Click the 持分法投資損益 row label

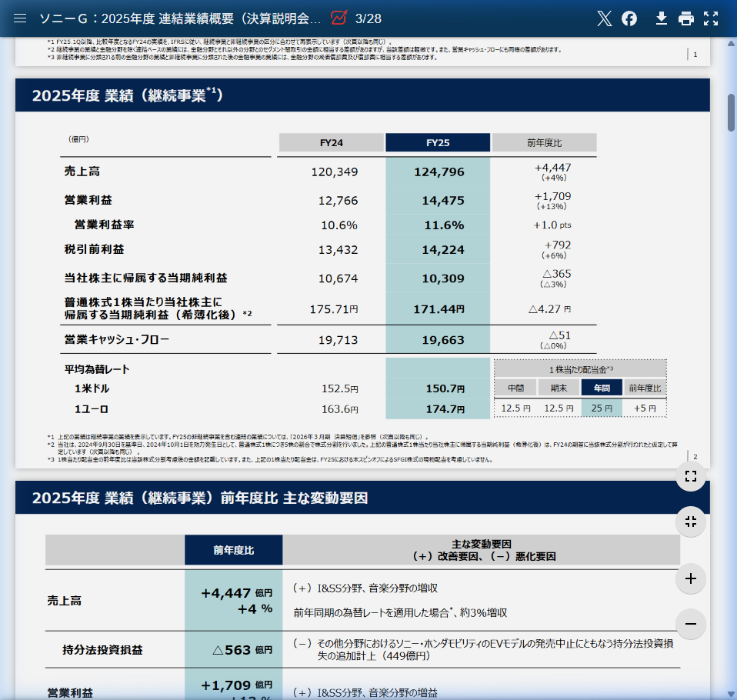point(102,650)
